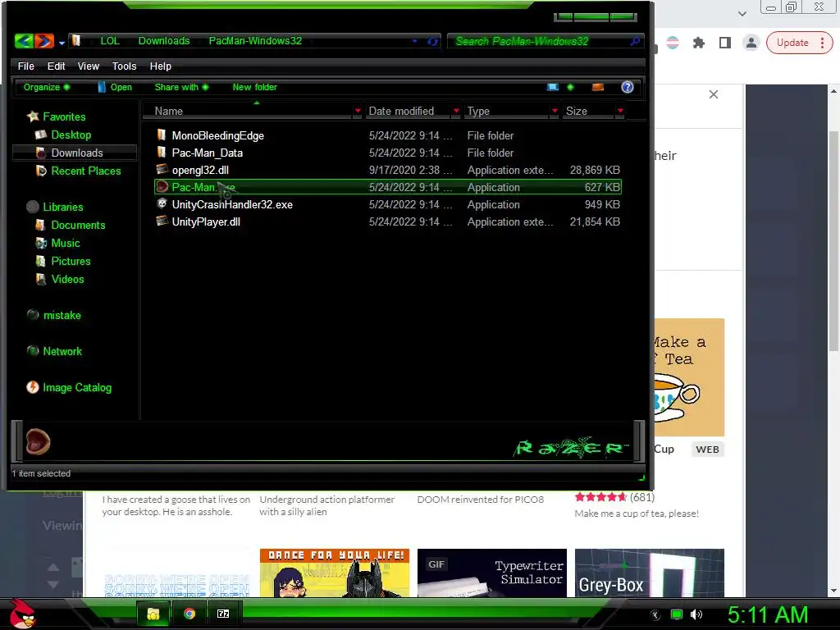The height and width of the screenshot is (630, 840).
Task: Open more view options dropdown
Action: 570,87
